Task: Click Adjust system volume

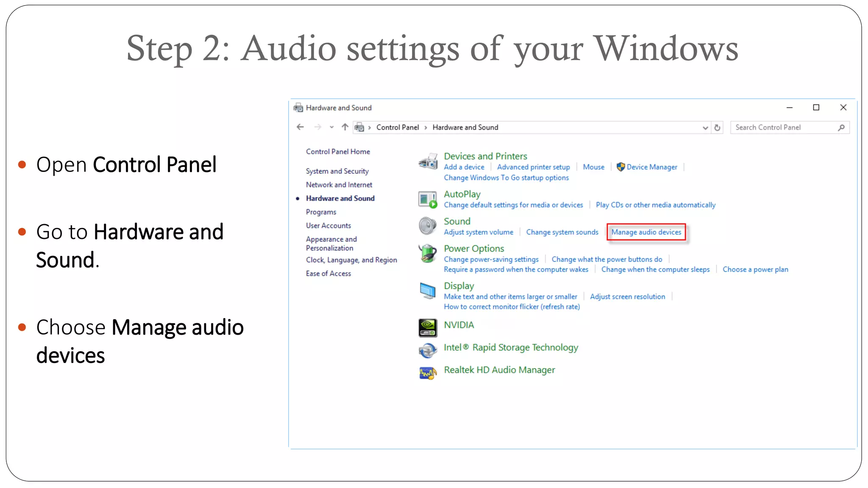Action: click(478, 232)
